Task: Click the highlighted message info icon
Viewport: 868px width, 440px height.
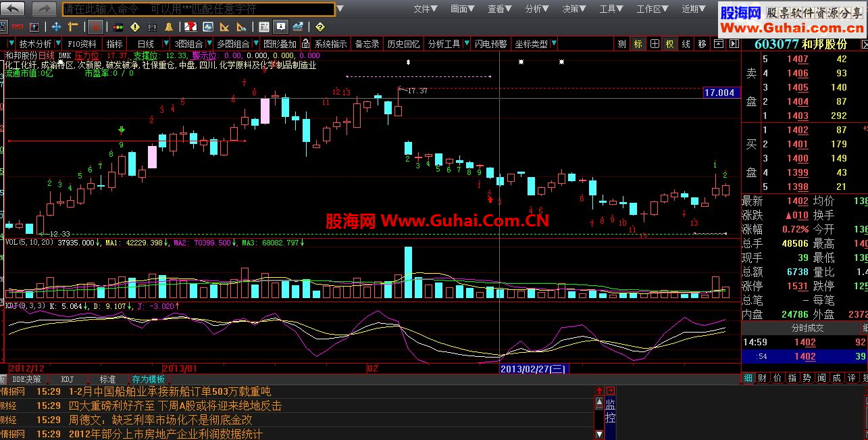Action: [280, 27]
